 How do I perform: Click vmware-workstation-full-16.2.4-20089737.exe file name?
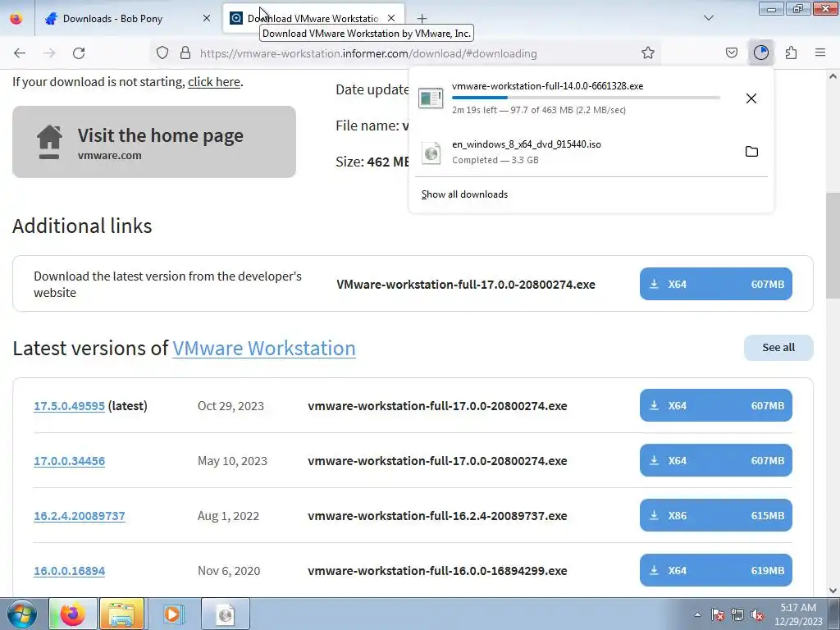(x=437, y=516)
